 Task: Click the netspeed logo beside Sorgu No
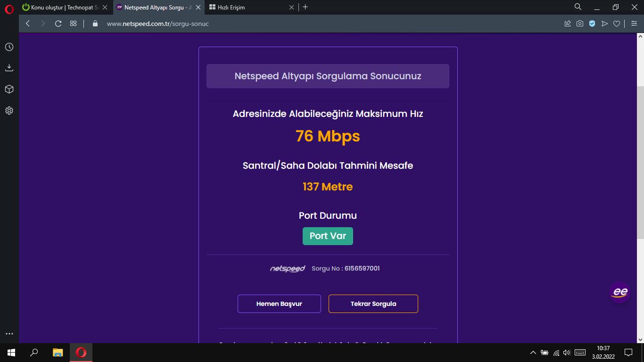click(x=288, y=269)
